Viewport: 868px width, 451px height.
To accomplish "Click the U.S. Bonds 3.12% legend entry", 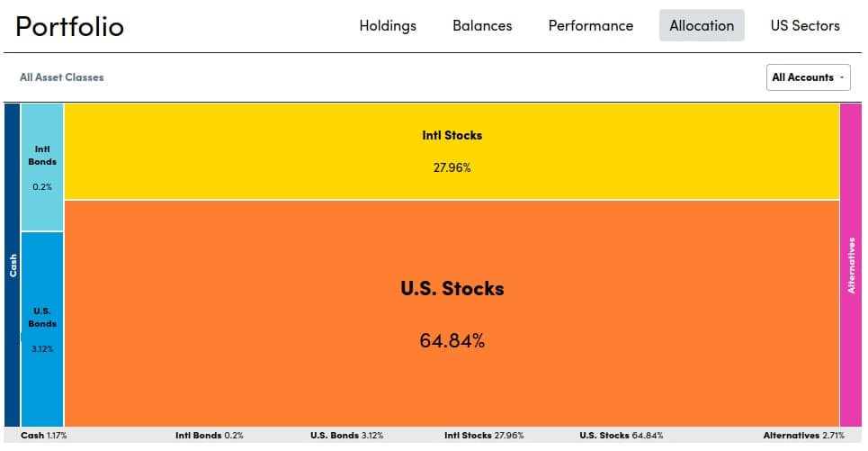I will click(346, 436).
